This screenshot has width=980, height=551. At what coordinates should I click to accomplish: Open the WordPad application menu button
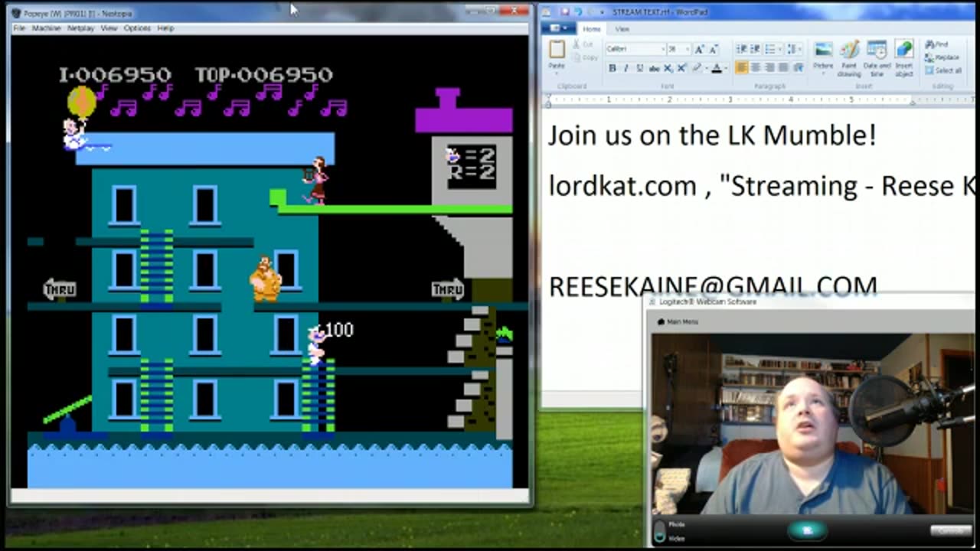tap(559, 29)
